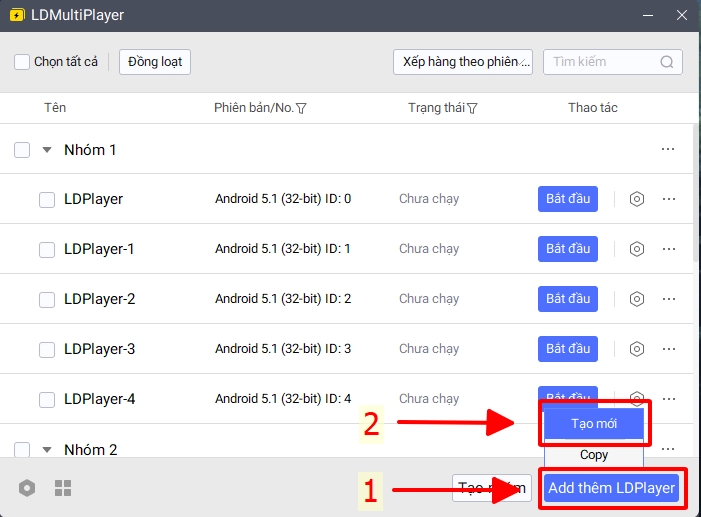The width and height of the screenshot is (701, 517).
Task: Check the LDPlayer-2 checkbox
Action: (x=47, y=300)
